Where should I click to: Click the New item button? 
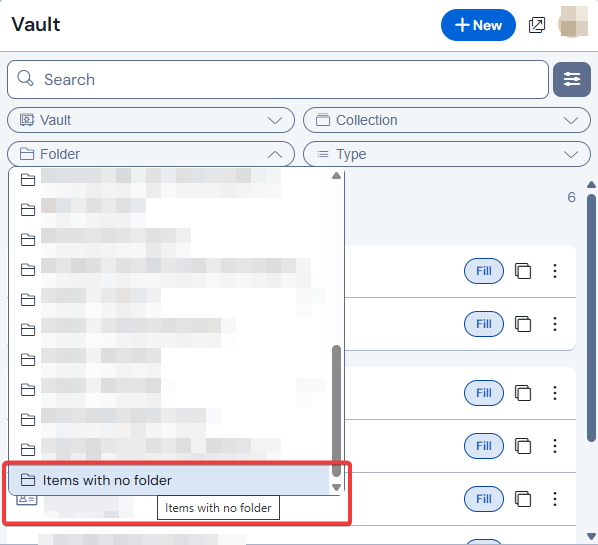tap(478, 25)
